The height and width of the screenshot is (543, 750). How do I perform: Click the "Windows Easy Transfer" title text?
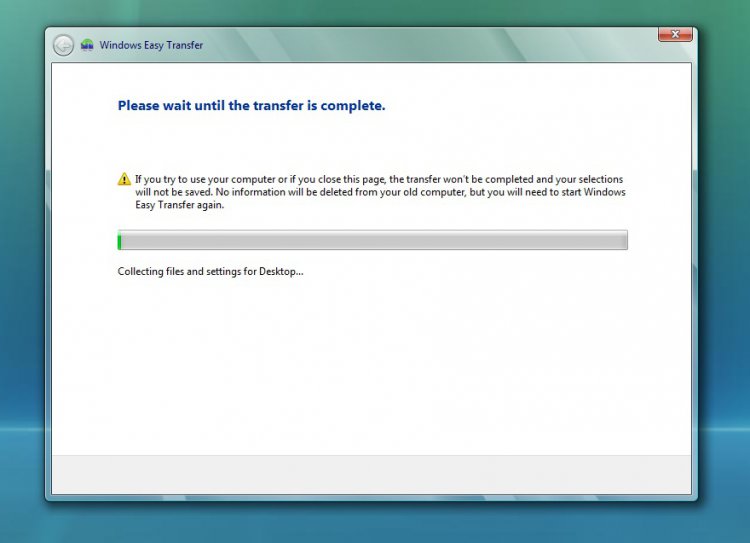(151, 45)
